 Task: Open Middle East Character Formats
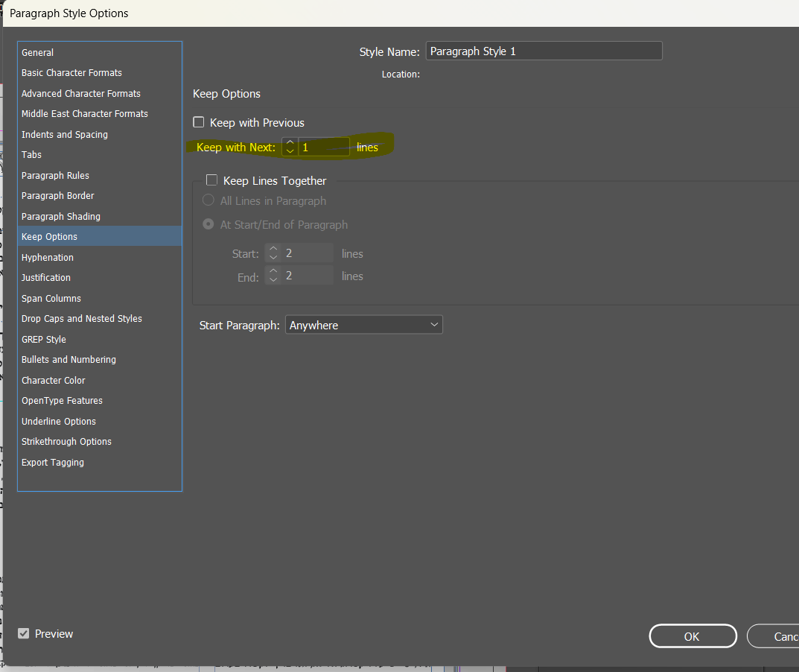click(99, 114)
